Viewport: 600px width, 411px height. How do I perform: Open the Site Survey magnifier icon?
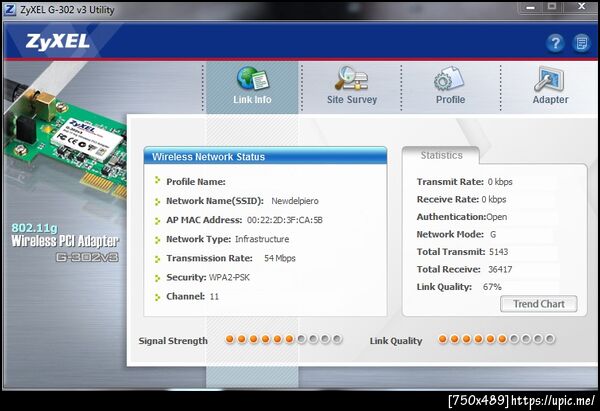pyautogui.click(x=352, y=78)
